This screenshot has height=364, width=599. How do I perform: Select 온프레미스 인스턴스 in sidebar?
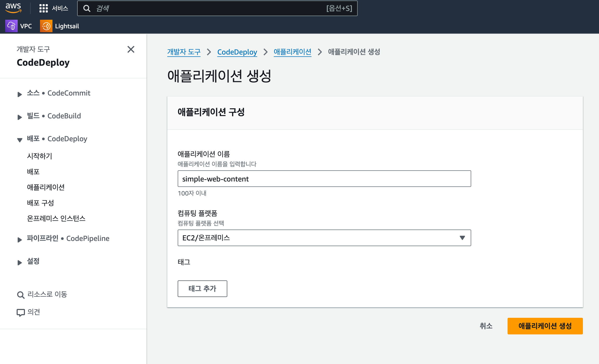coord(56,219)
